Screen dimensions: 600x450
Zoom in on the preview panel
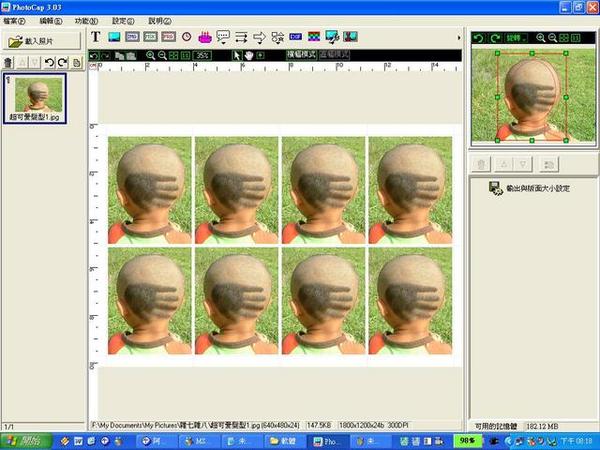click(x=540, y=38)
